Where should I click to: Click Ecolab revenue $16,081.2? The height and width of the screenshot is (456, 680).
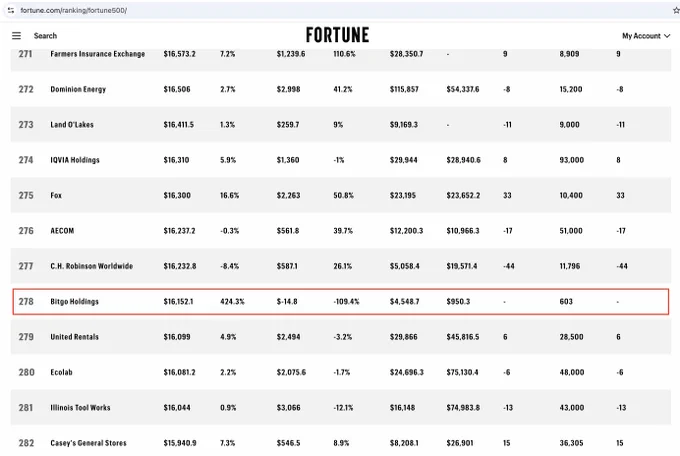[179, 372]
